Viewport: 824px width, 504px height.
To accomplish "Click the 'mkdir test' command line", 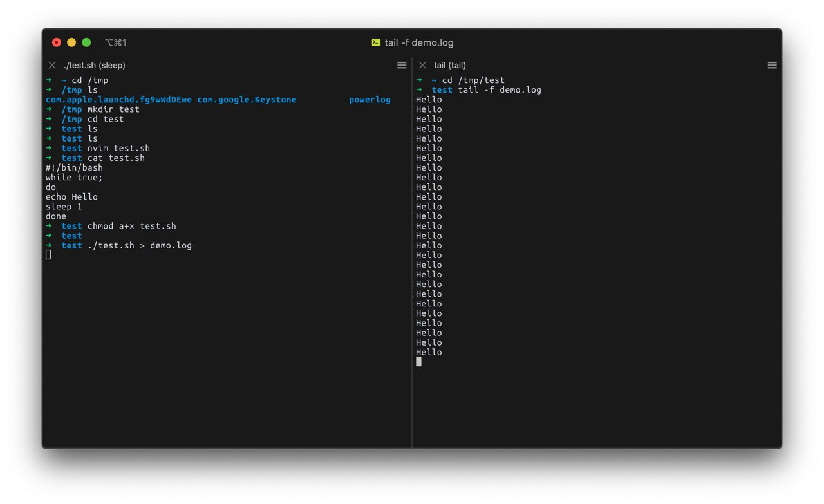I will click(x=113, y=109).
